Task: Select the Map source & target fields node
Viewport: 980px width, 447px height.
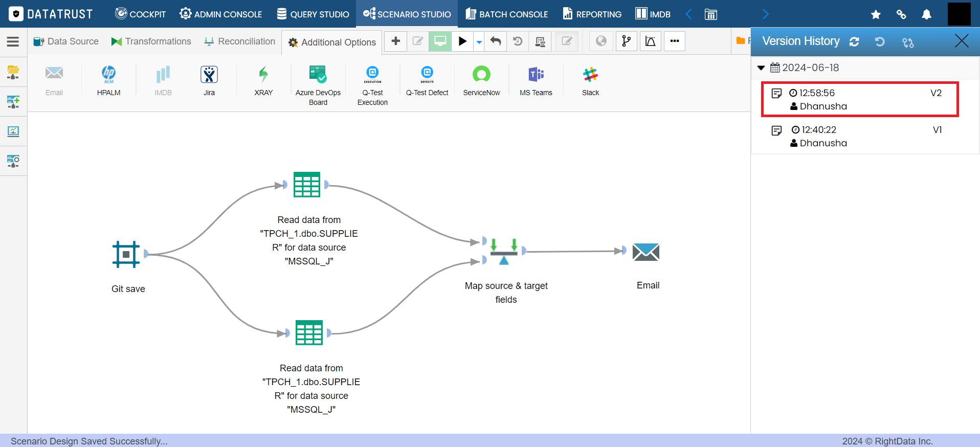Action: tap(504, 251)
